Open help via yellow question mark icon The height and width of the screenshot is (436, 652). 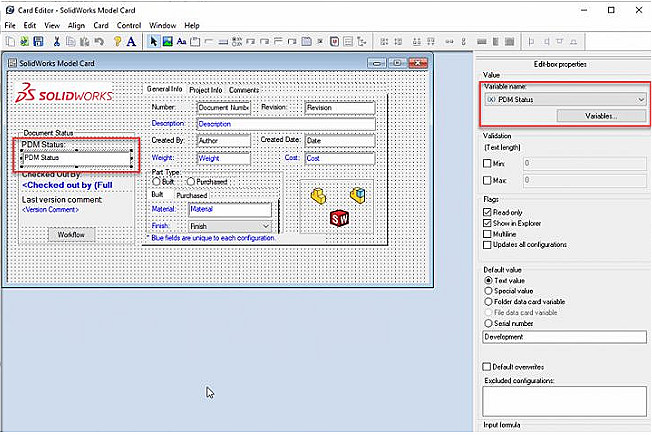117,41
